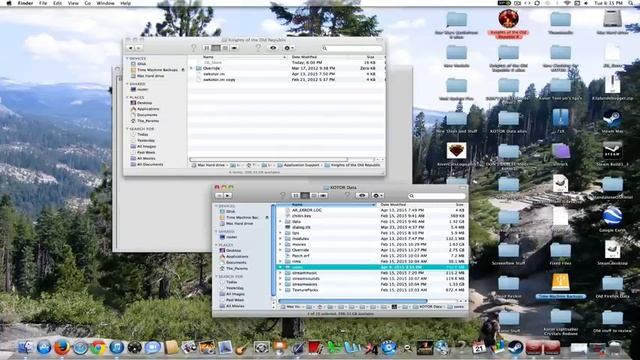Open Google Chrome from the Dock
Image resolution: width=640 pixels, height=360 pixels.
coord(98,348)
